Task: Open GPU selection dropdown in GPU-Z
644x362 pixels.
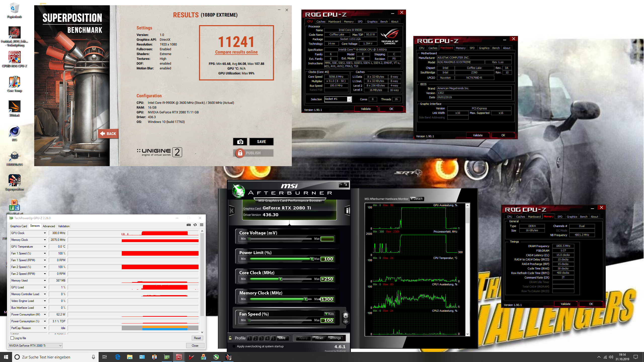Action: point(35,346)
